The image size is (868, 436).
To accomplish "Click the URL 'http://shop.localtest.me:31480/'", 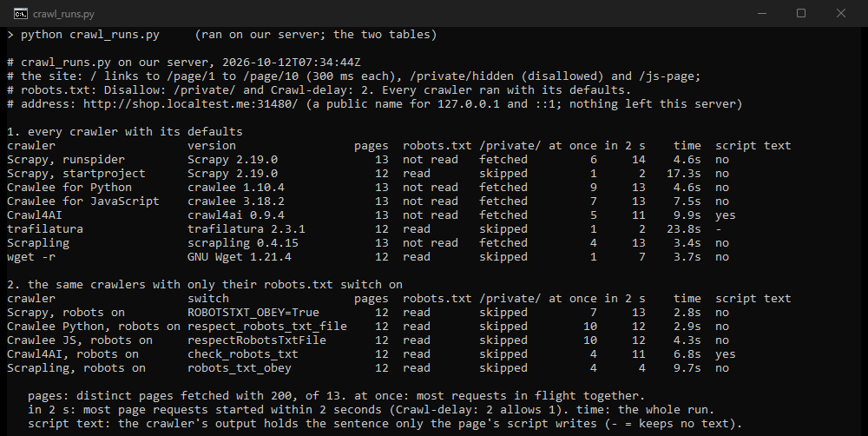I will [191, 103].
